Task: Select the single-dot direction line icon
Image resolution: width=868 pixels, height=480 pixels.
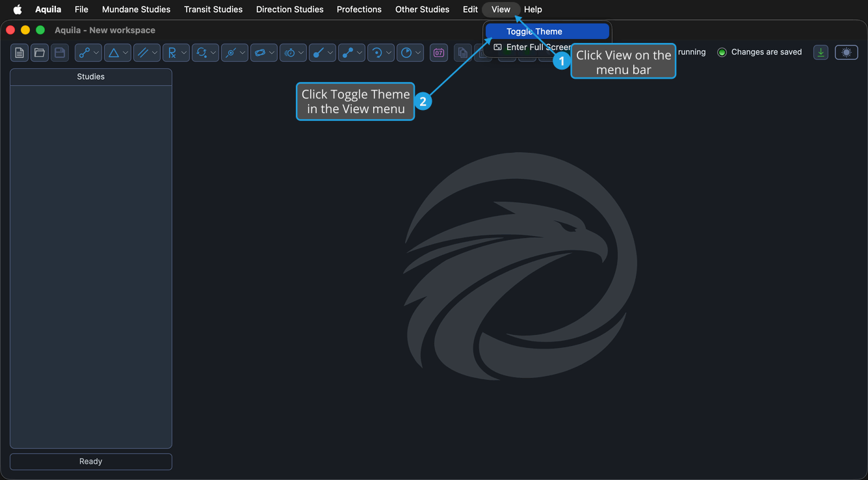Action: point(319,53)
